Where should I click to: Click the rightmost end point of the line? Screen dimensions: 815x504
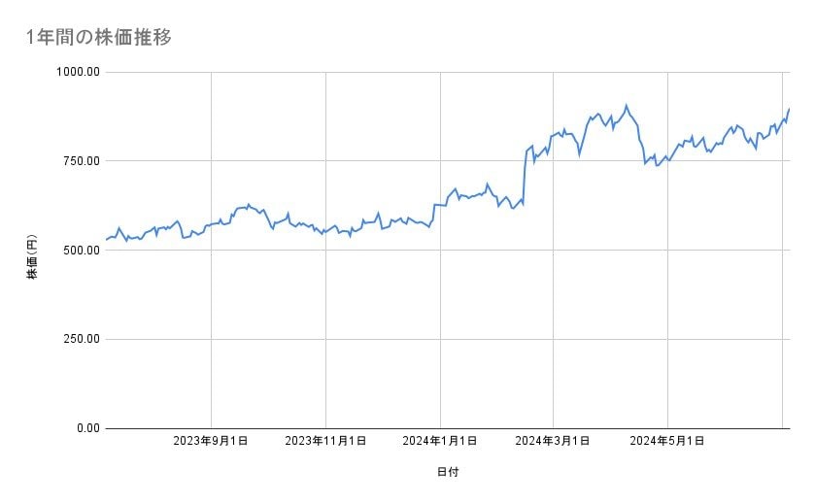789,109
